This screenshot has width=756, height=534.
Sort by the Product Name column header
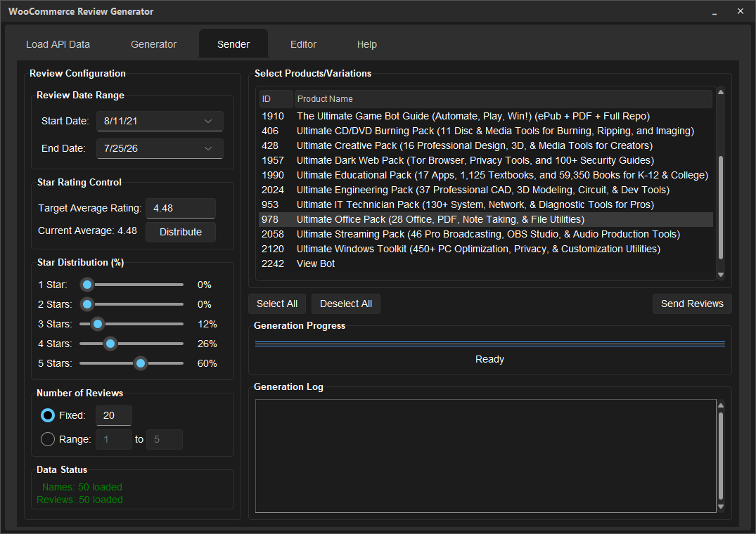(503, 98)
